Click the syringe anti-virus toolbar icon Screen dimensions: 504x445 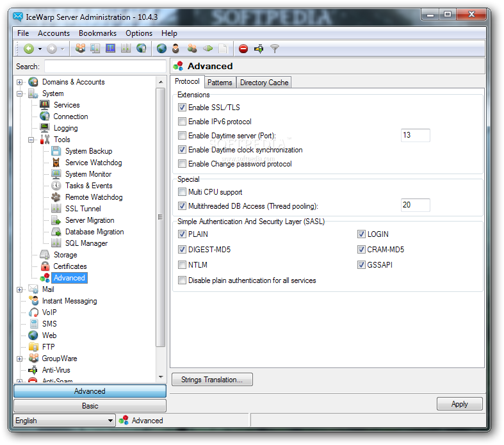click(x=259, y=49)
